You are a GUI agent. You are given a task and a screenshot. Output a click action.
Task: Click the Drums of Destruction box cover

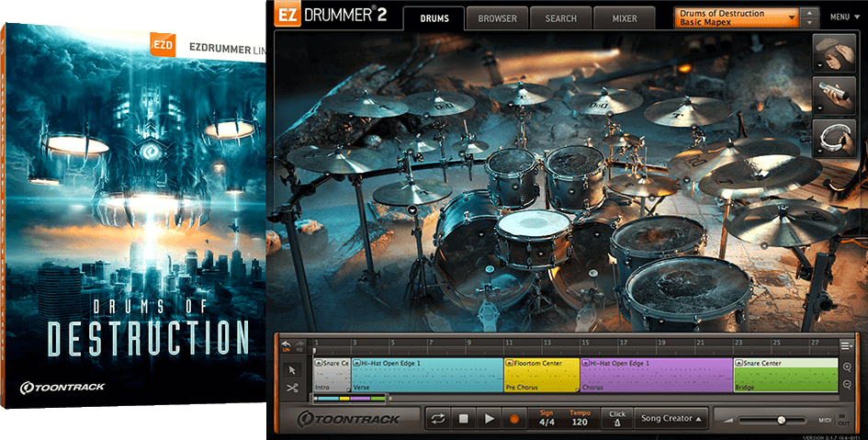point(133,216)
